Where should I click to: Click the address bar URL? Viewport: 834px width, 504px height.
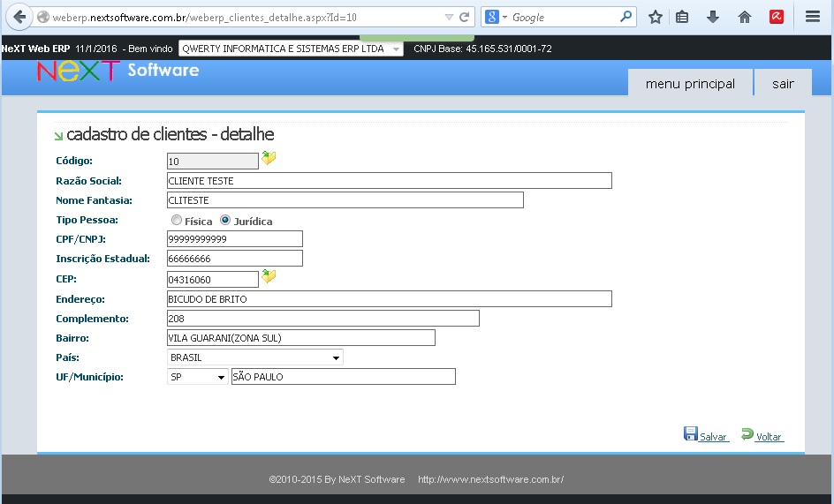(204, 18)
